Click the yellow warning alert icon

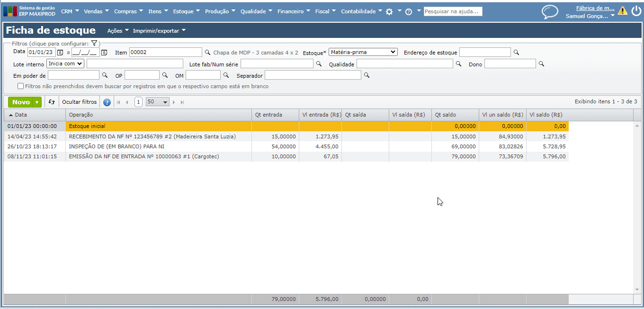point(622,11)
